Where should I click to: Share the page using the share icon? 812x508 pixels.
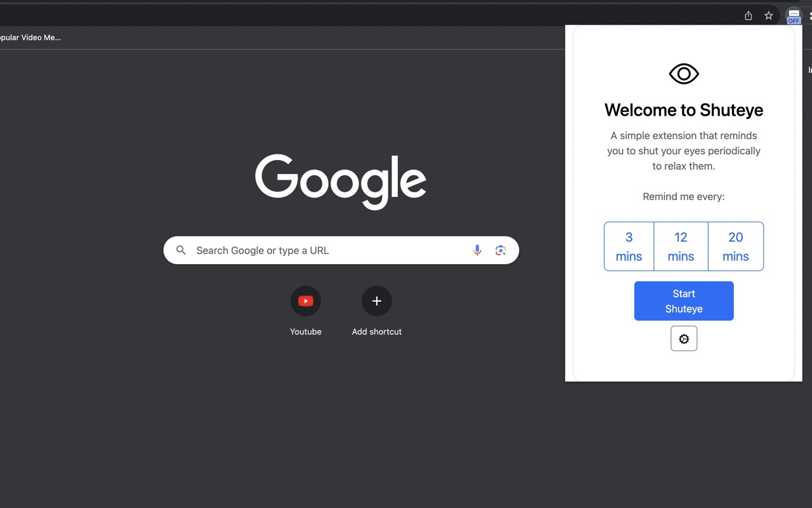(747, 15)
